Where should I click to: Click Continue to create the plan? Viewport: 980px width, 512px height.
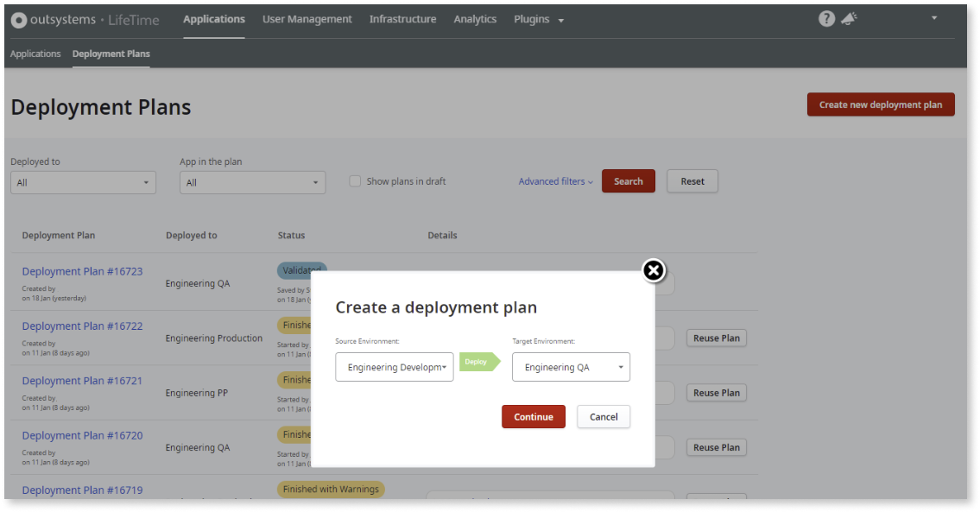[x=534, y=416]
